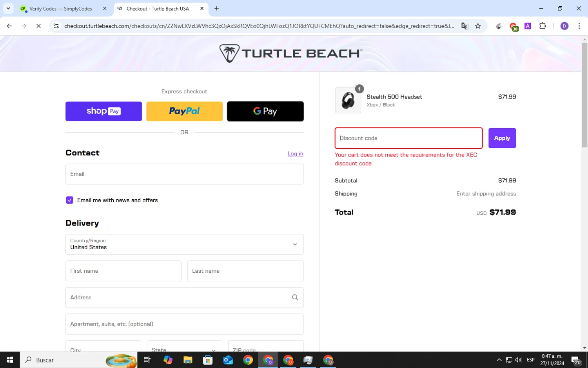Open the State dropdown

click(x=184, y=346)
